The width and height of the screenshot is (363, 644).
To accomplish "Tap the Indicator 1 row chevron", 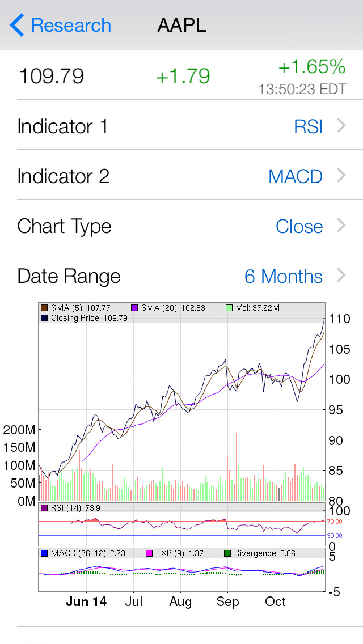I will pyautogui.click(x=341, y=126).
